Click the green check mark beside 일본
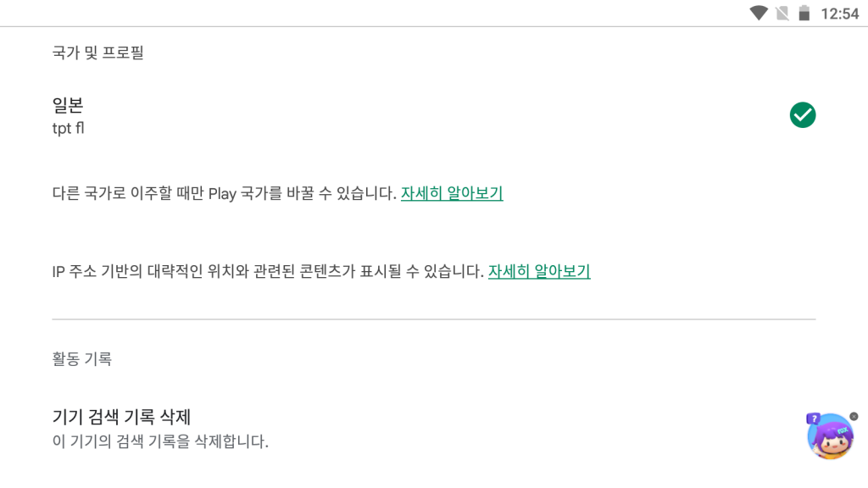Image resolution: width=868 pixels, height=488 pixels. [x=802, y=115]
